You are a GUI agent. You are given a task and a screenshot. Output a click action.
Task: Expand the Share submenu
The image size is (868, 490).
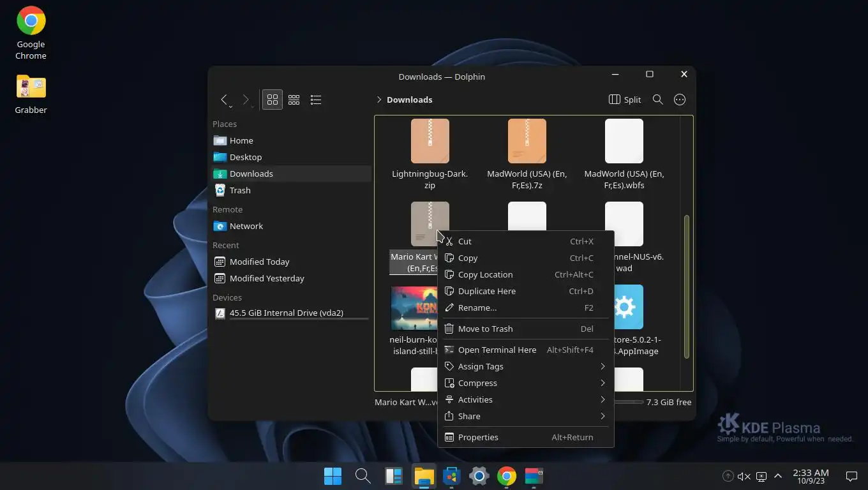coord(525,416)
